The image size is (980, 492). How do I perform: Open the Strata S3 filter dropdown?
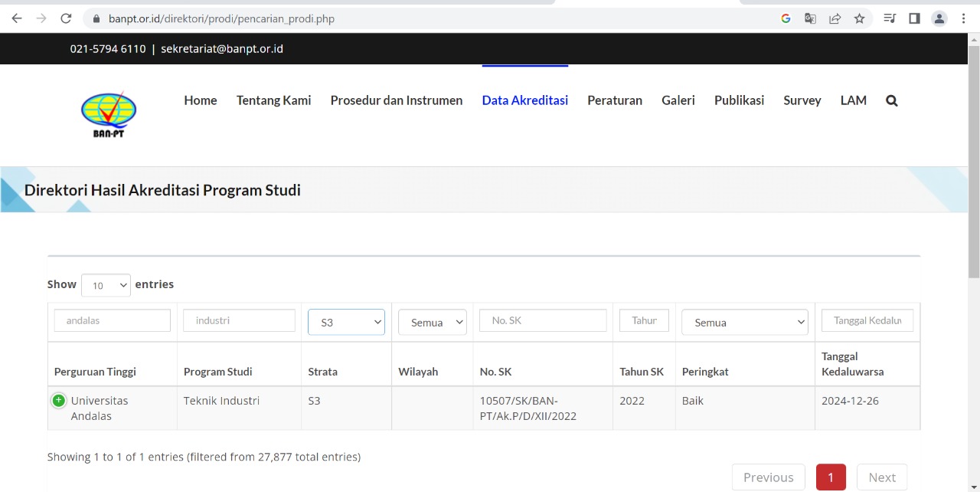click(346, 322)
